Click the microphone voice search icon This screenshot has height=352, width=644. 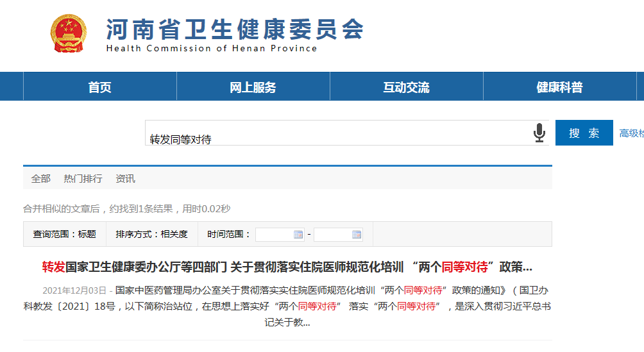[x=539, y=133]
